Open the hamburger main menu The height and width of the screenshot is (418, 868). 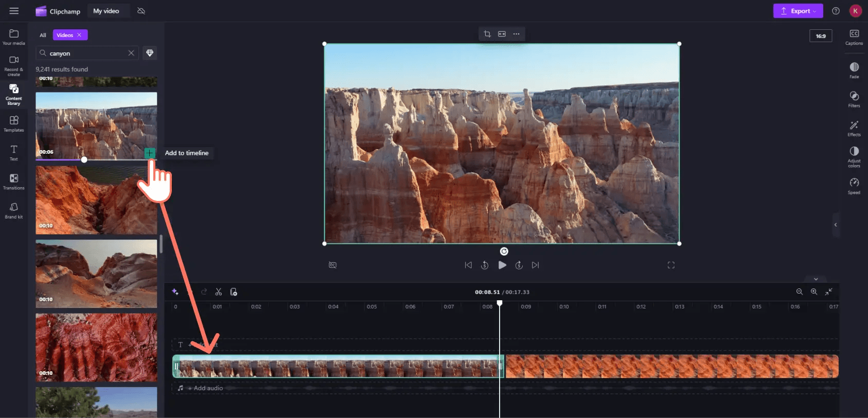14,11
